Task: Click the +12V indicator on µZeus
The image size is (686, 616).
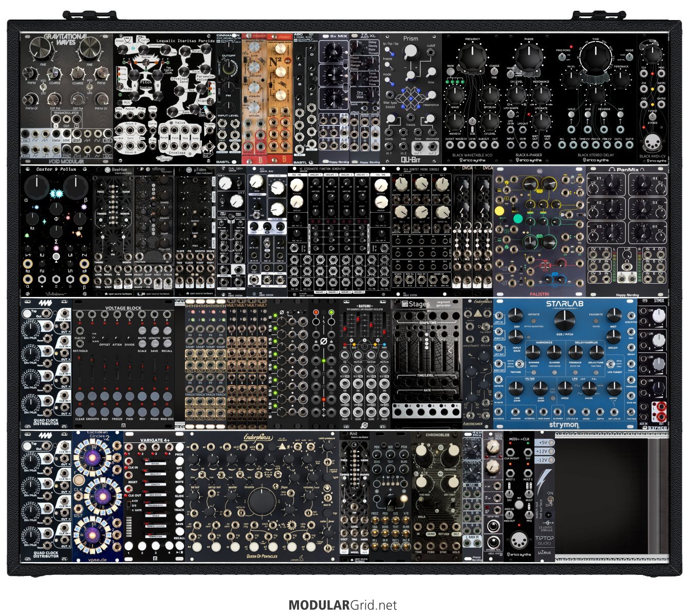Action: 545,451
